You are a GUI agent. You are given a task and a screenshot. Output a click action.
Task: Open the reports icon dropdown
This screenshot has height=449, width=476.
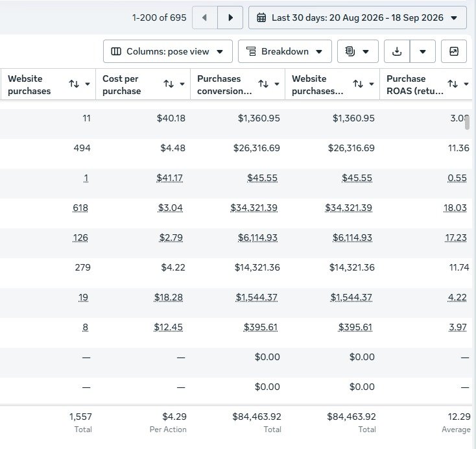click(x=357, y=51)
